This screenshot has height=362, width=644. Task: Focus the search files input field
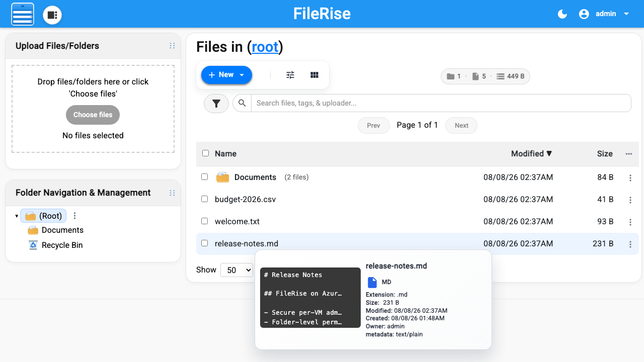pos(441,103)
